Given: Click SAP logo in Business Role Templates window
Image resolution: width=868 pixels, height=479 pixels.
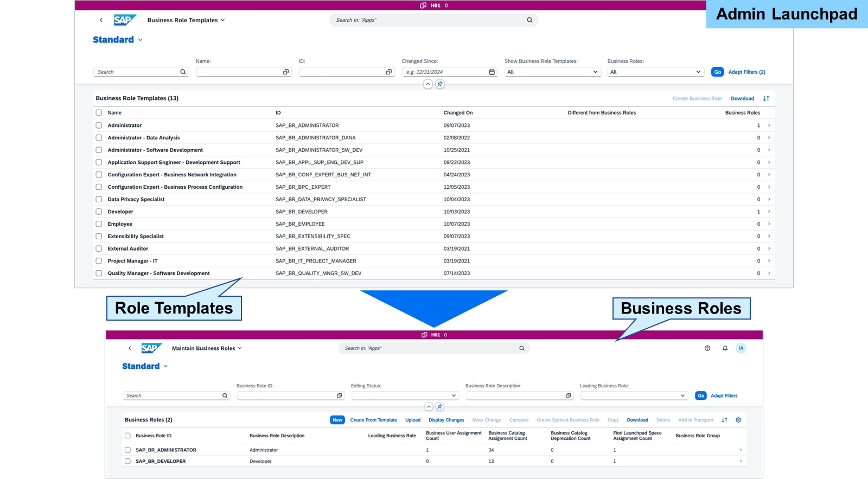Looking at the screenshot, I should 124,20.
